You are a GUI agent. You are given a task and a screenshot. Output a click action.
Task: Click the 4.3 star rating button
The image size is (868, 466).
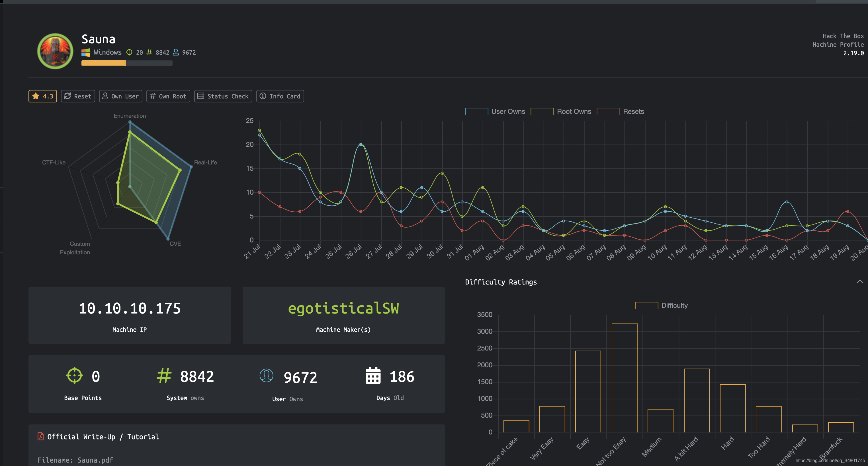click(x=43, y=96)
